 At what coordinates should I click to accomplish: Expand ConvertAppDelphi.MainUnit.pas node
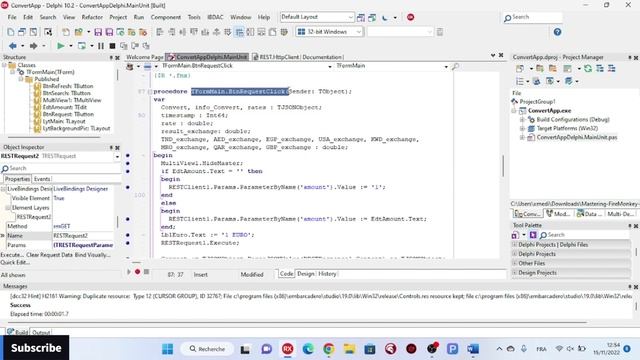(x=522, y=138)
